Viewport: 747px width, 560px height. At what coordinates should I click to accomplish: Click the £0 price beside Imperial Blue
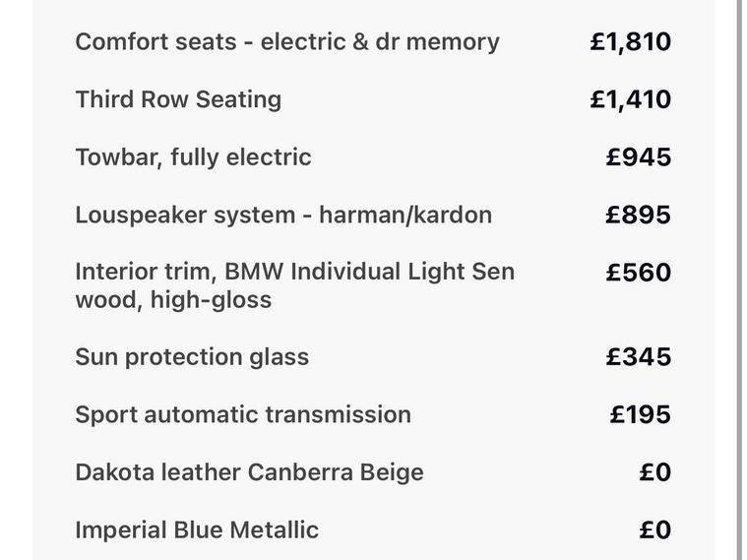(654, 530)
